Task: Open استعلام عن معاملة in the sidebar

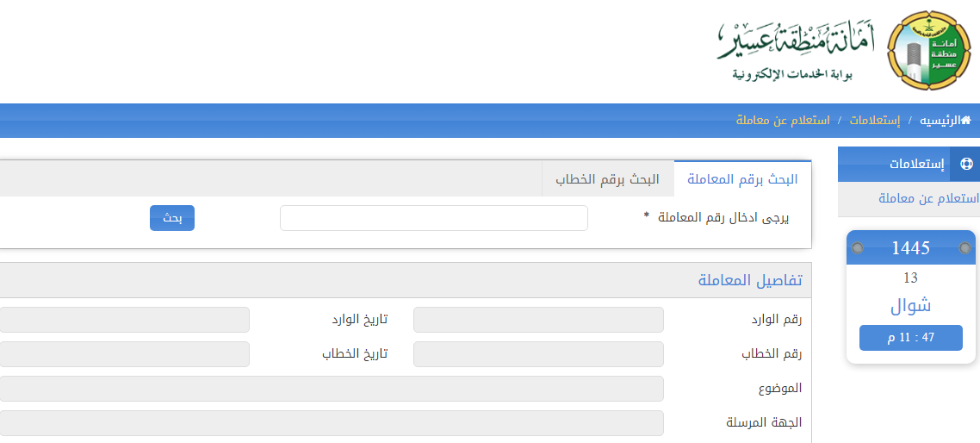Action: [x=928, y=198]
